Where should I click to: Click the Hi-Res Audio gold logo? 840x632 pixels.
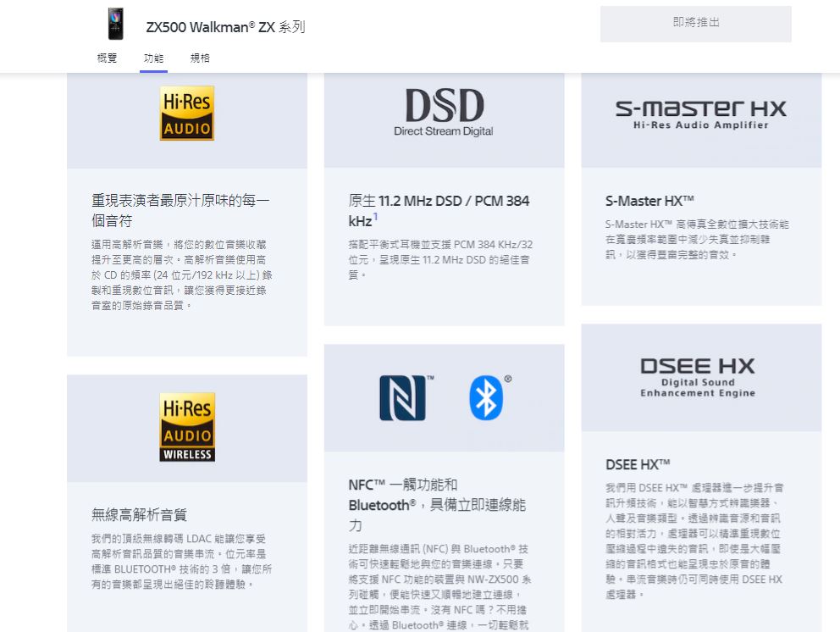(x=187, y=114)
